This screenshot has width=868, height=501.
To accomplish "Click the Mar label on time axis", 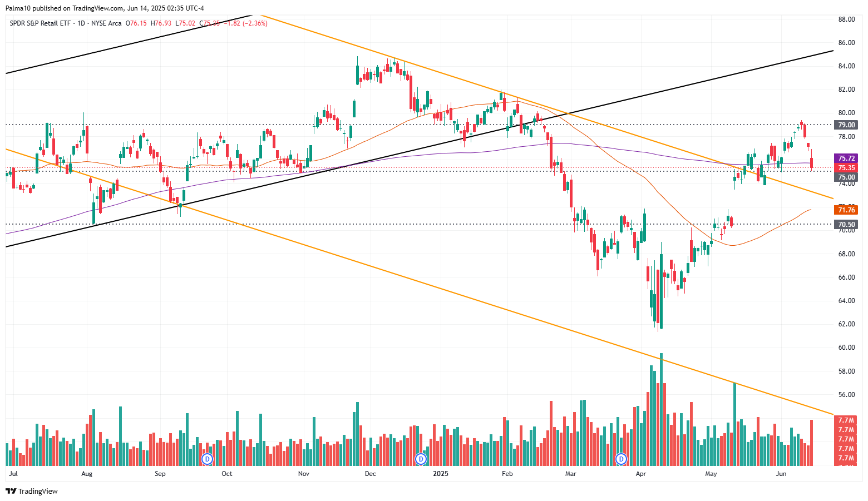I will pos(570,474).
